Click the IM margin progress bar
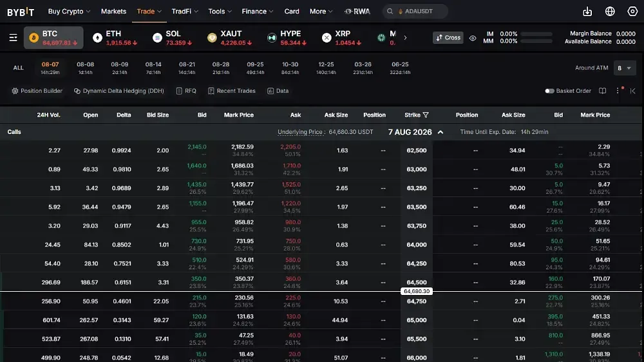Screen dimensions: 644x362 [536, 34]
